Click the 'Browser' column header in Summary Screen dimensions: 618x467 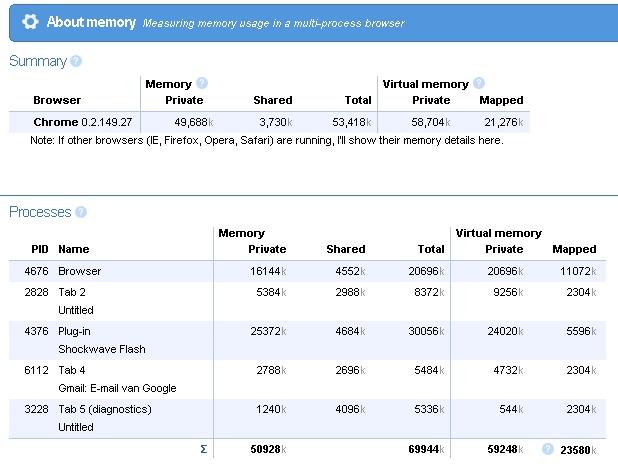[57, 100]
